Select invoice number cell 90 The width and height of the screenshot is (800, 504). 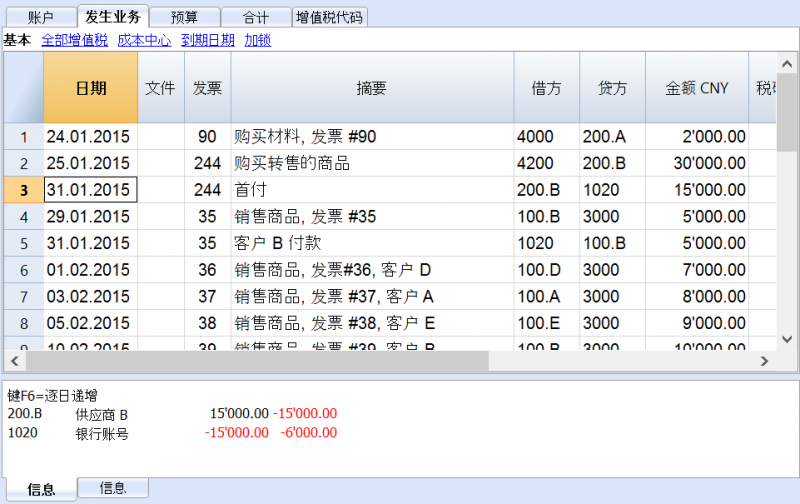[x=208, y=137]
